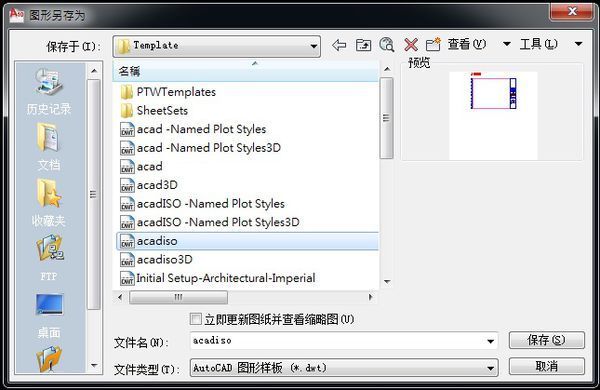Screen dimensions: 600x390
Task: Click the places bar scrollbar thumb
Action: (94, 194)
